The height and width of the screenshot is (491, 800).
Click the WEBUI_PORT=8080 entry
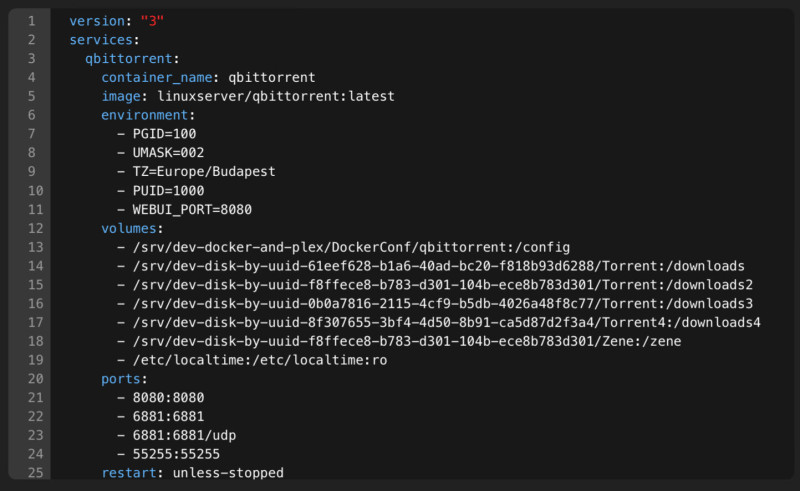192,210
